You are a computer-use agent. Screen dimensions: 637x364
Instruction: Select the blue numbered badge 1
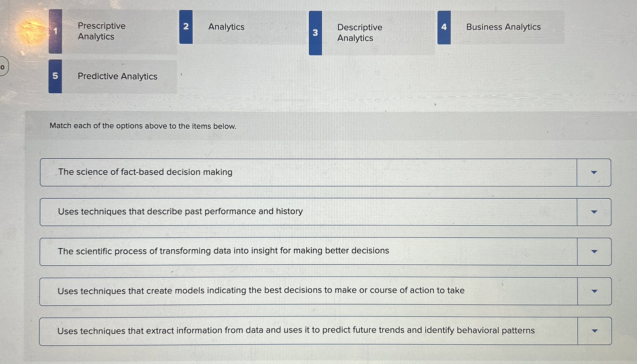55,31
